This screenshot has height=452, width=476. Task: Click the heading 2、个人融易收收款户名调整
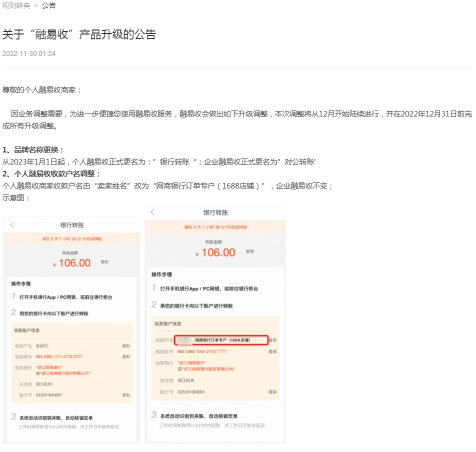click(x=51, y=174)
